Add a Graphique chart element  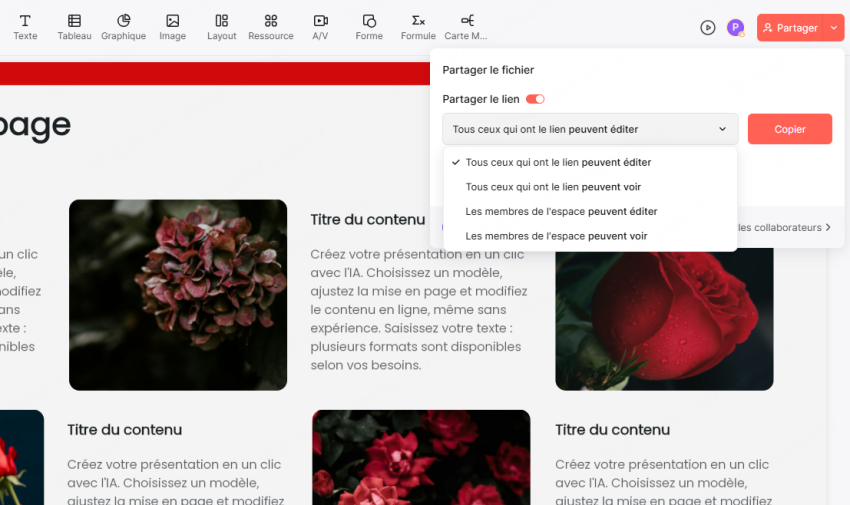point(123,21)
